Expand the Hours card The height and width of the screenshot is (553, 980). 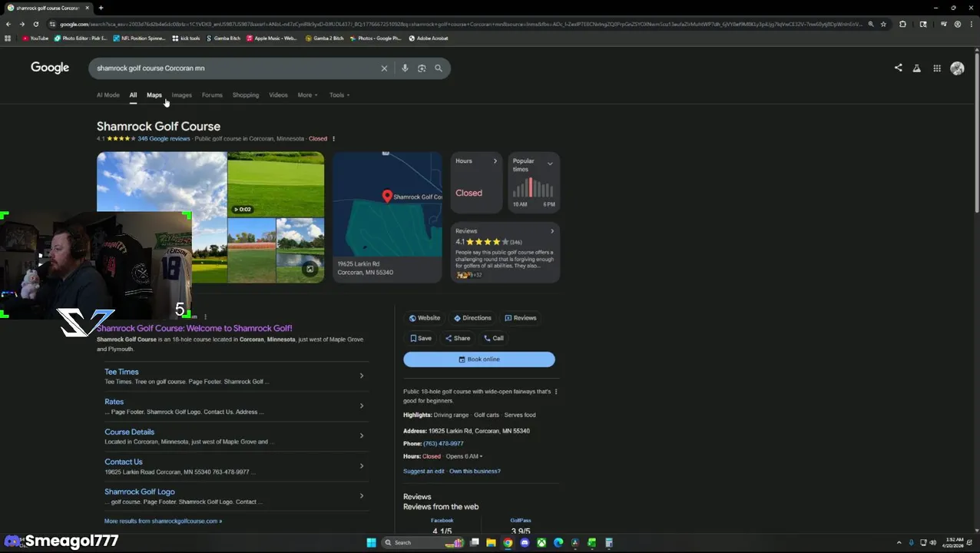point(495,161)
